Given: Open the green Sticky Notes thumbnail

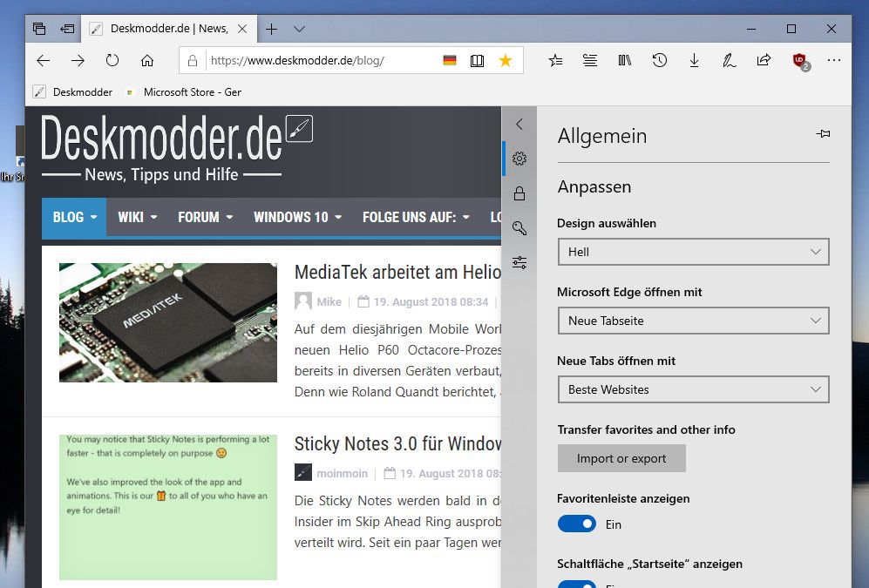Looking at the screenshot, I should [x=168, y=507].
